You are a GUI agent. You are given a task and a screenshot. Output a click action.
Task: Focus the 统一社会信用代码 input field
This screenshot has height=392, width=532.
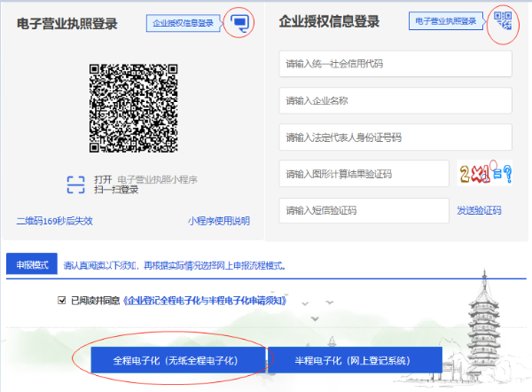point(395,64)
